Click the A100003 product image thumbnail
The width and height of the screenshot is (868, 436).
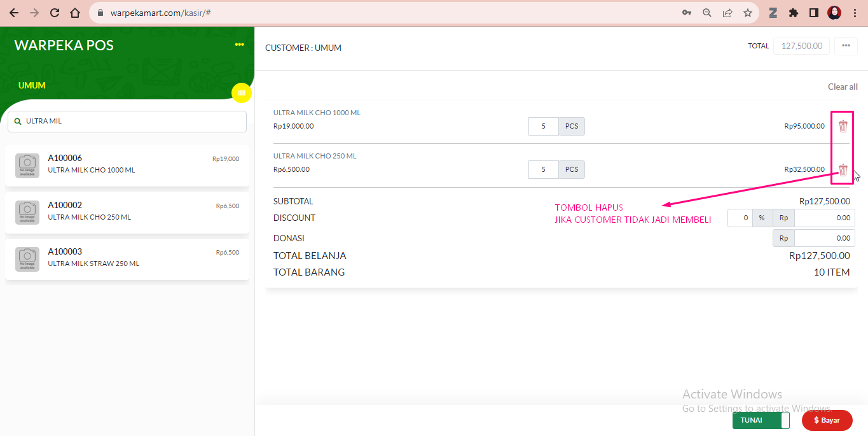(27, 258)
